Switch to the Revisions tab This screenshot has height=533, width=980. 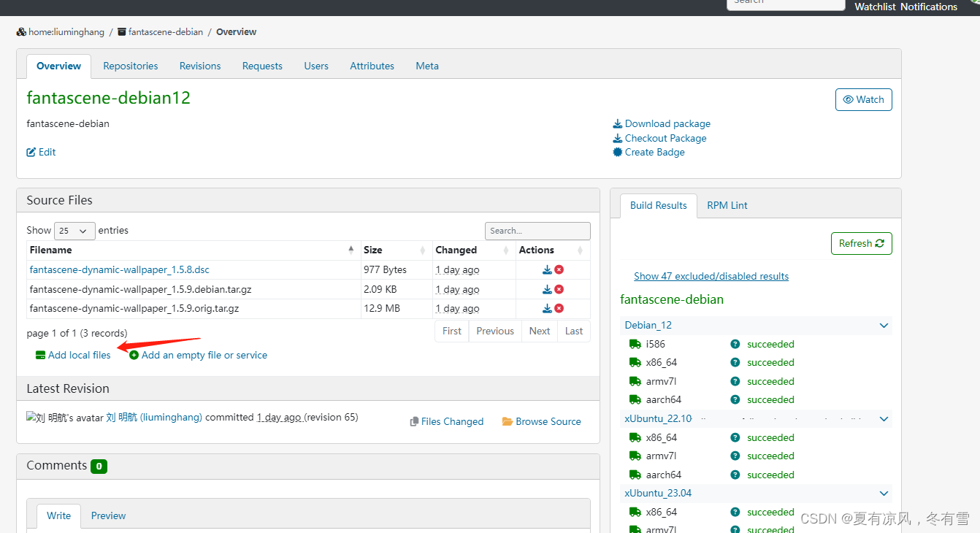click(200, 66)
